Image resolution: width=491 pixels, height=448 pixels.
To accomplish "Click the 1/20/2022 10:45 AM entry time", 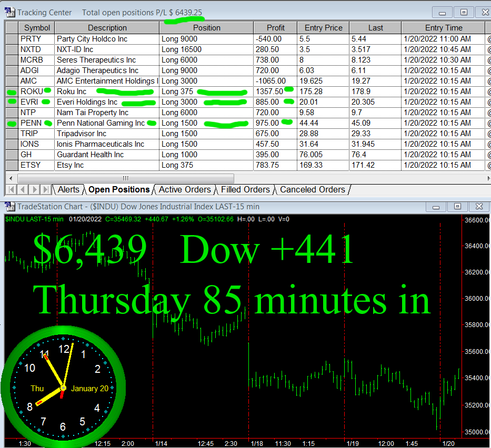I will coord(443,49).
